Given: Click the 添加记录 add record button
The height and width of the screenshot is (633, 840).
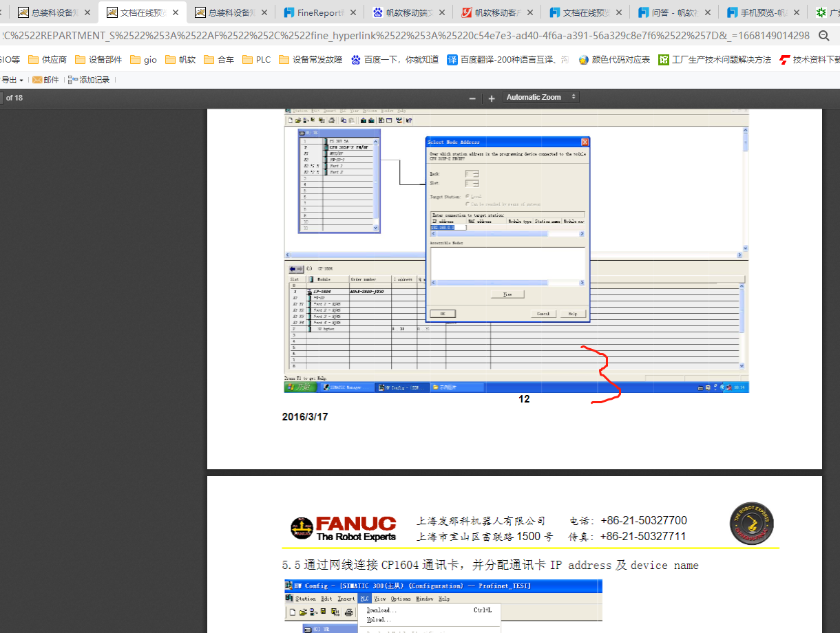Looking at the screenshot, I should 89,80.
